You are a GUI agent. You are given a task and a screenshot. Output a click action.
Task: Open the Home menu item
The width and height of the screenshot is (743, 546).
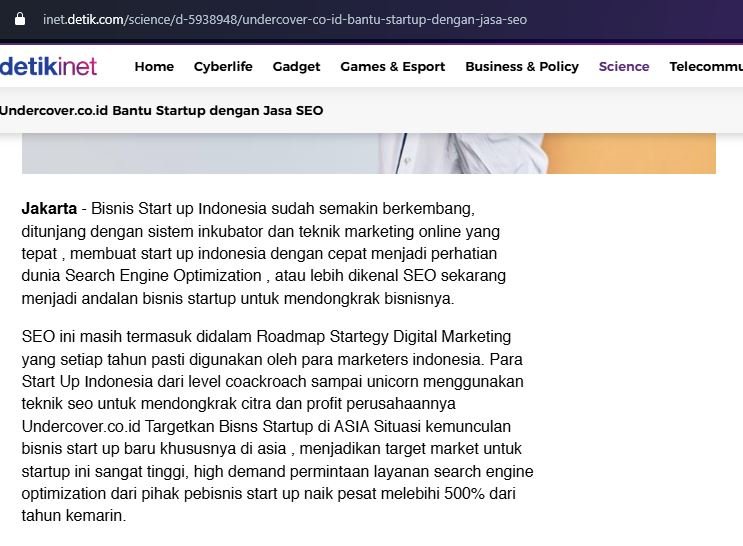154,67
